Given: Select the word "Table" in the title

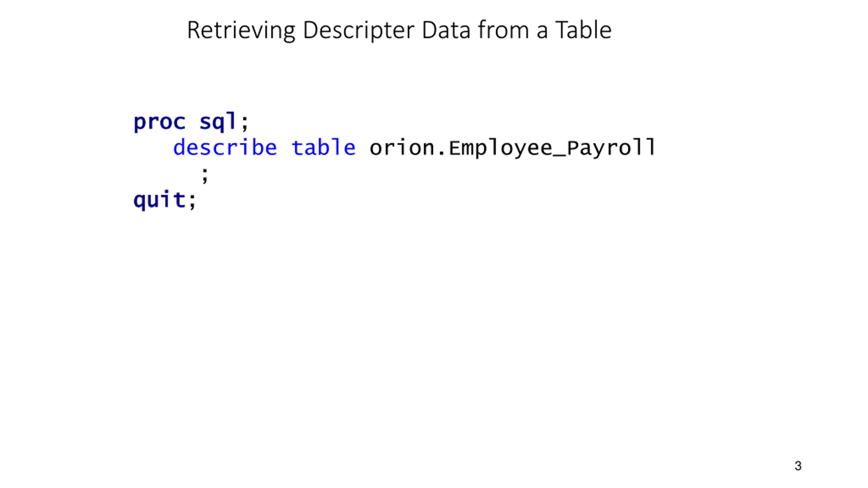Looking at the screenshot, I should [583, 30].
